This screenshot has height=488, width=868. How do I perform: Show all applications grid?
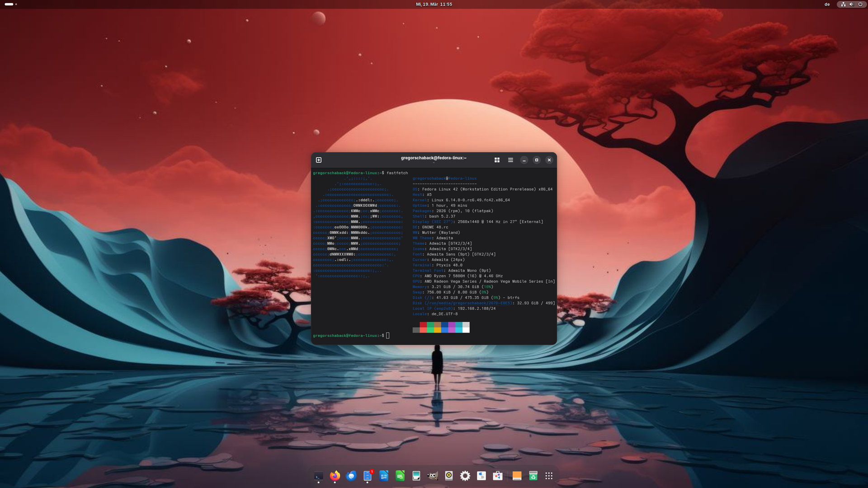pos(549,476)
